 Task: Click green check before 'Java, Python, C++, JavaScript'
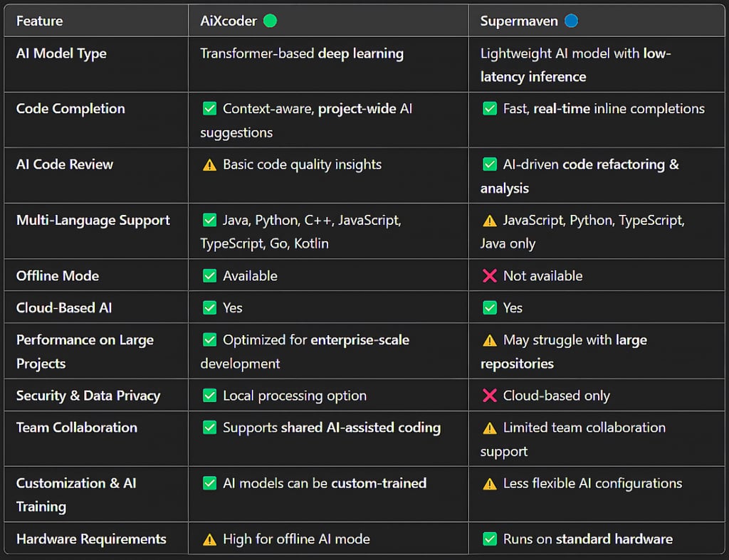tap(210, 221)
